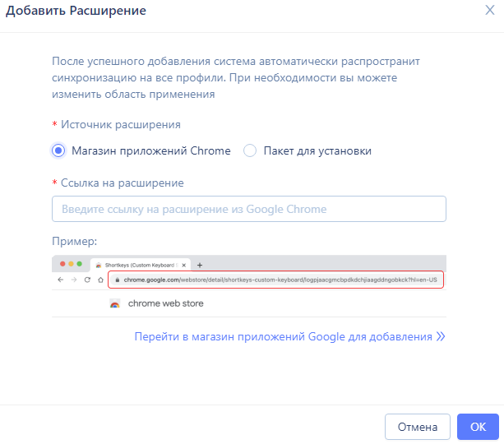The height and width of the screenshot is (444, 504).
Task: Click the red window dot in example
Action: [x=62, y=264]
